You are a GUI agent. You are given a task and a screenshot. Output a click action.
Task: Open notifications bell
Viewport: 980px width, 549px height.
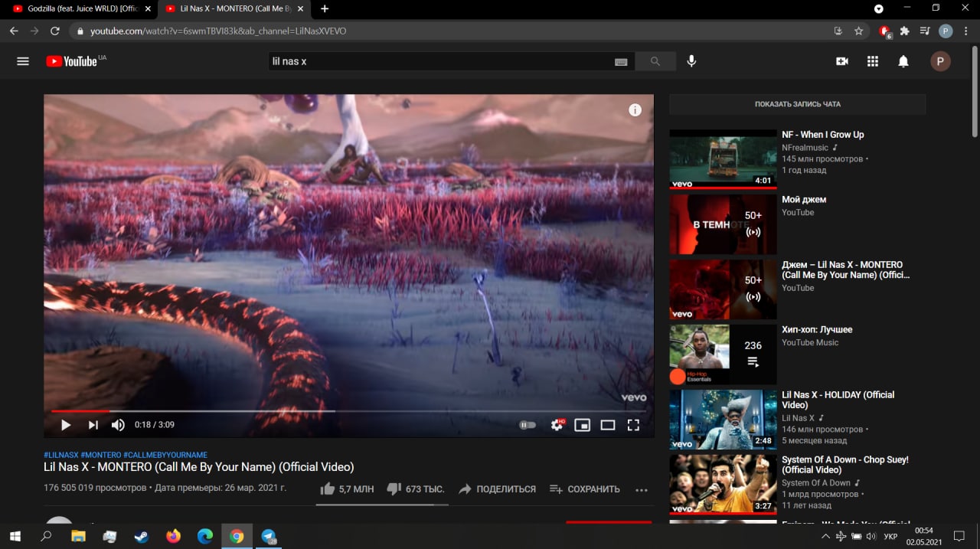903,61
